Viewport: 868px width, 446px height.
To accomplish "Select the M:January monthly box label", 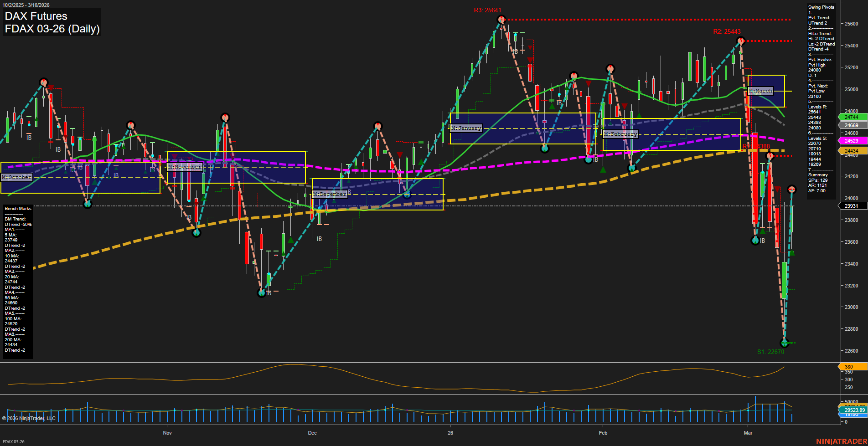I will 466,128.
